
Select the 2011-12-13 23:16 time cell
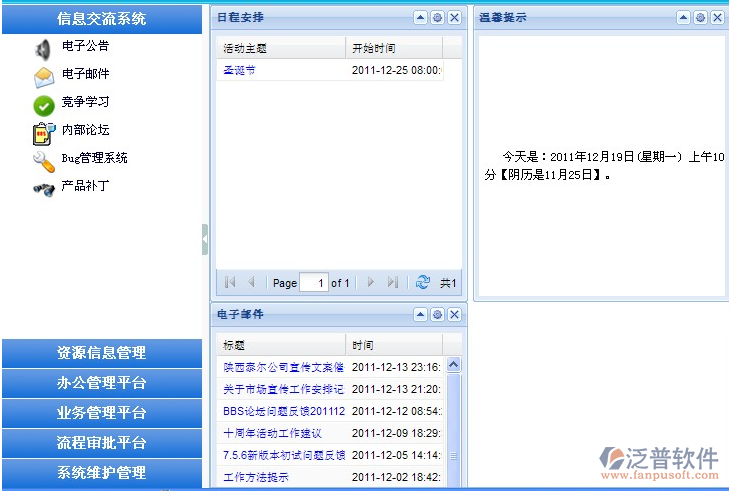[395, 367]
